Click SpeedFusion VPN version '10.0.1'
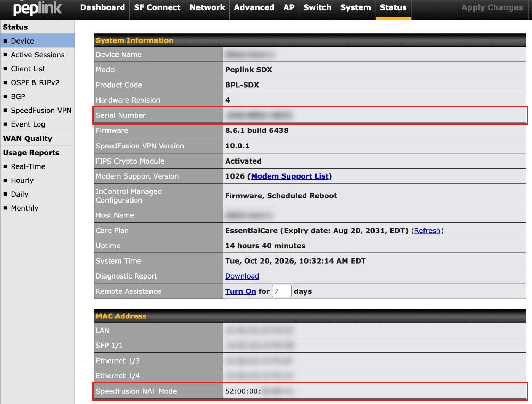 point(237,146)
